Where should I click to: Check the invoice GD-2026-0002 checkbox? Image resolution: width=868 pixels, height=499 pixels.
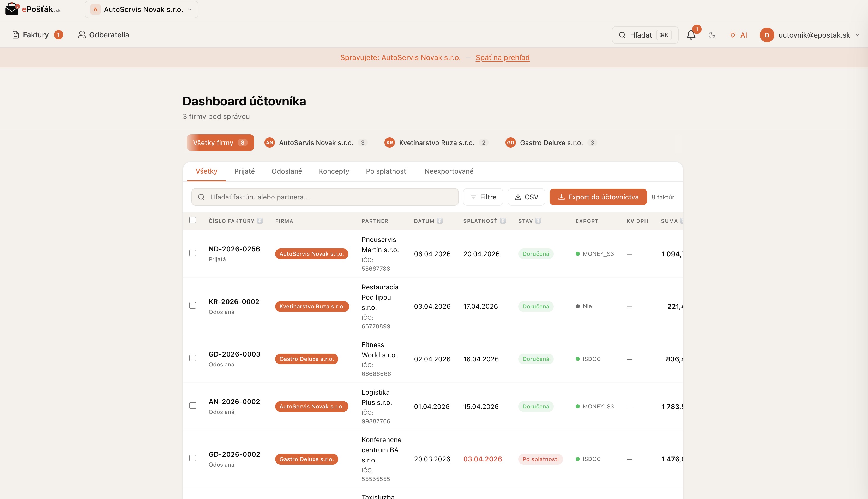tap(193, 458)
